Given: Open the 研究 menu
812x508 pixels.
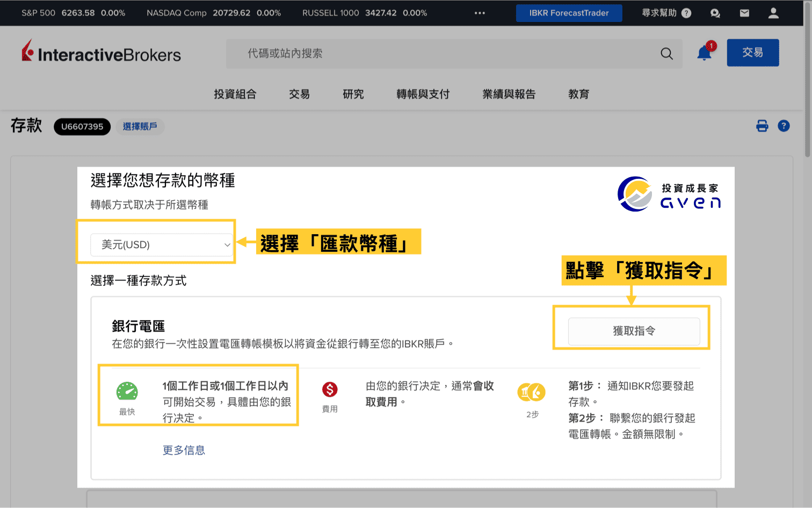Looking at the screenshot, I should (353, 94).
